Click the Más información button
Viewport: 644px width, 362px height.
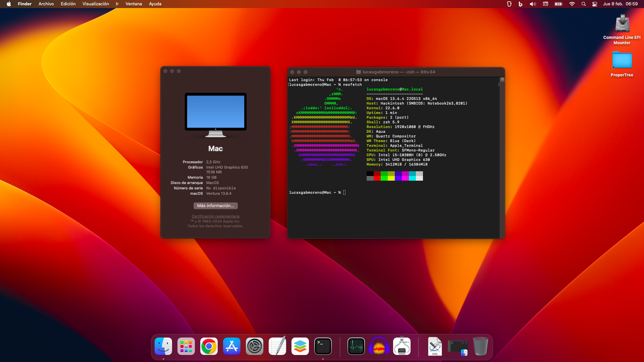pyautogui.click(x=215, y=205)
